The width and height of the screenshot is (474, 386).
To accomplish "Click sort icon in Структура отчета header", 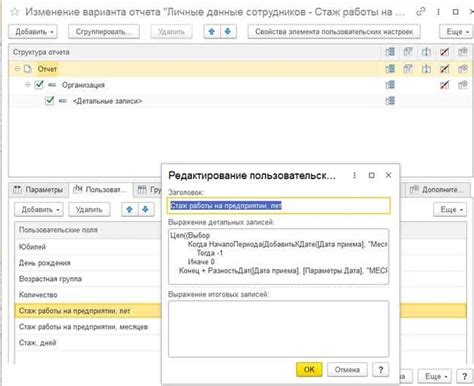I will coord(426,52).
